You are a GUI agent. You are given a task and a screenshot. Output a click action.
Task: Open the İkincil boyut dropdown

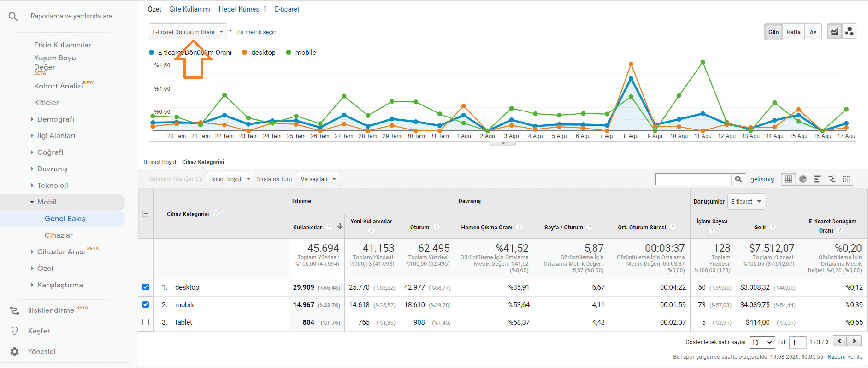(x=230, y=179)
